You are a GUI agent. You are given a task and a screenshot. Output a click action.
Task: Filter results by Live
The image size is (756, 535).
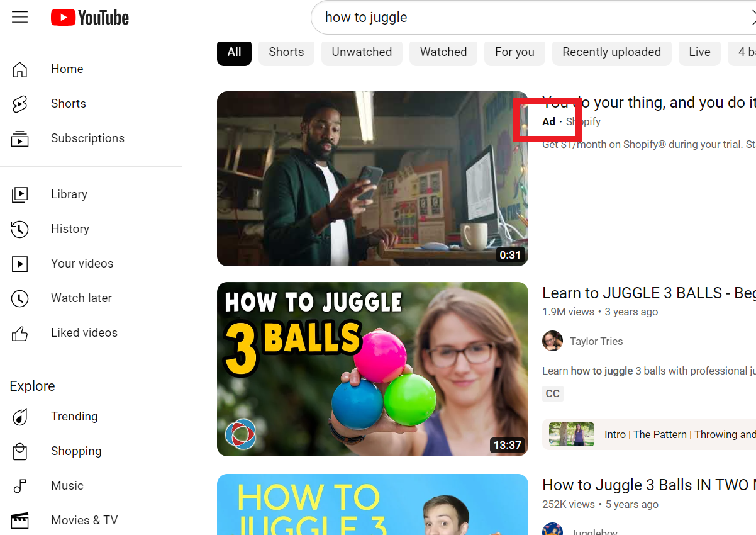(699, 52)
